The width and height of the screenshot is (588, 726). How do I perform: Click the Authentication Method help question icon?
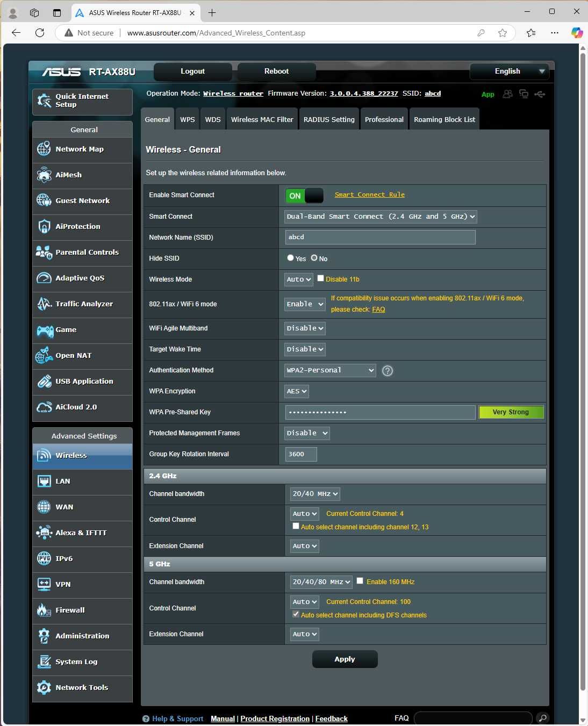pyautogui.click(x=387, y=371)
